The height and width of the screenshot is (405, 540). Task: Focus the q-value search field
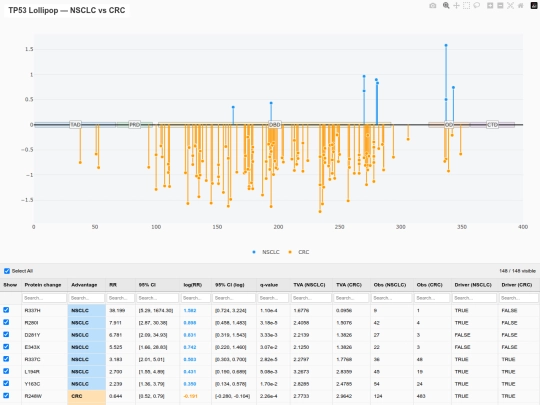point(273,298)
